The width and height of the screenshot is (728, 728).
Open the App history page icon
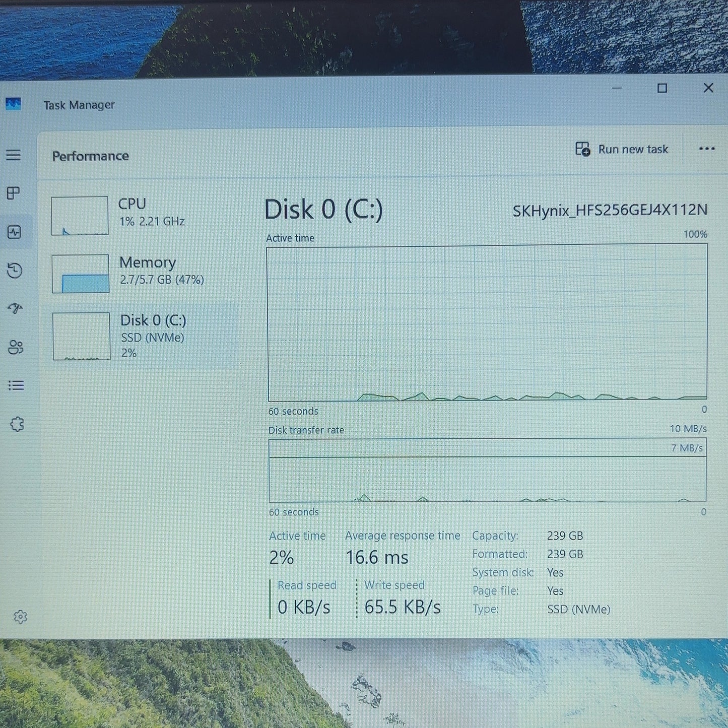(x=15, y=271)
